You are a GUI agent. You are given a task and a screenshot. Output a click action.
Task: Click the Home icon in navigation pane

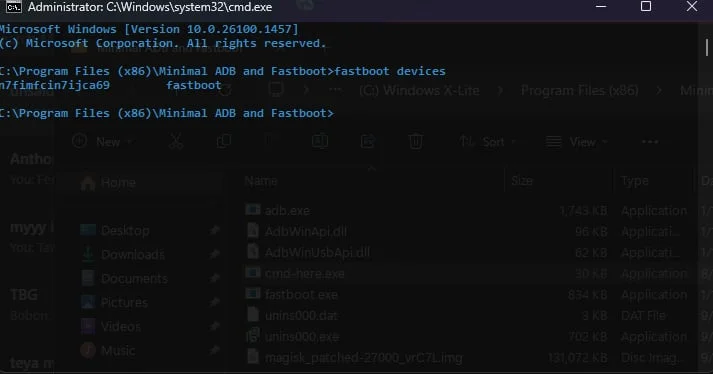pyautogui.click(x=88, y=183)
